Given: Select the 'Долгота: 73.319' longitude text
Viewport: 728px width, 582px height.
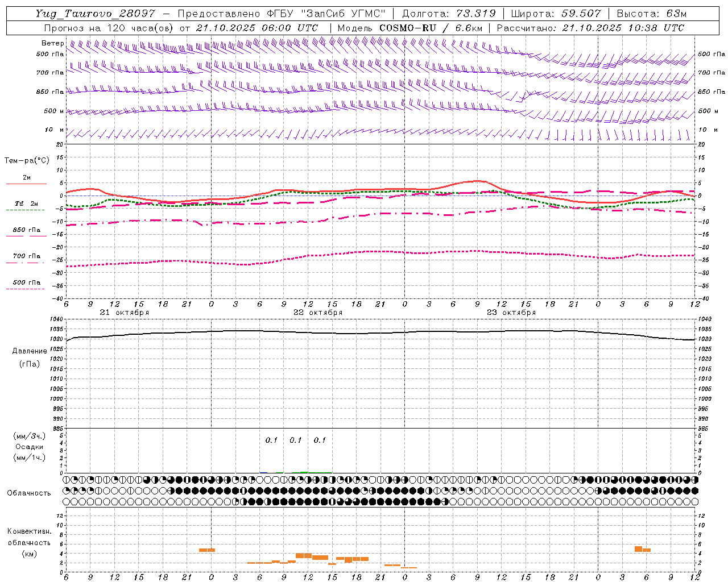Looking at the screenshot, I should [449, 14].
